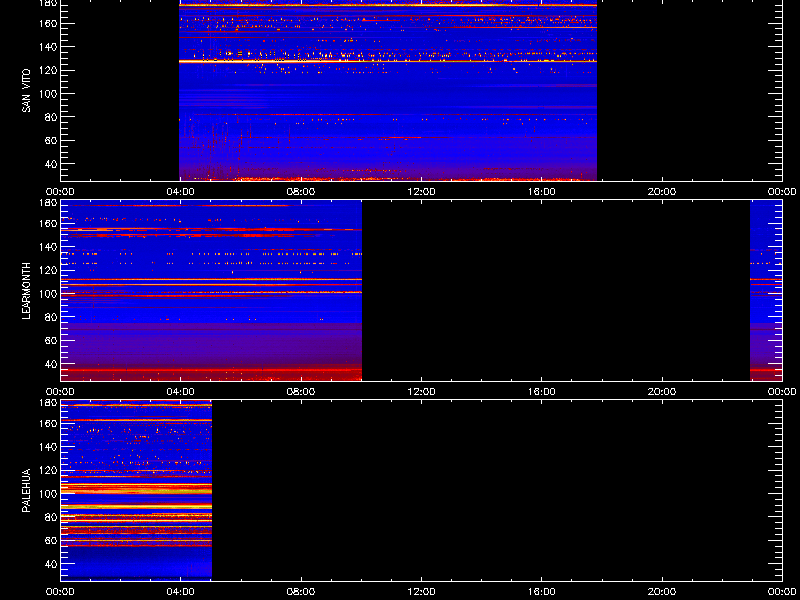Click the PALEHUA station axis label
800x600 pixels.
26,491
